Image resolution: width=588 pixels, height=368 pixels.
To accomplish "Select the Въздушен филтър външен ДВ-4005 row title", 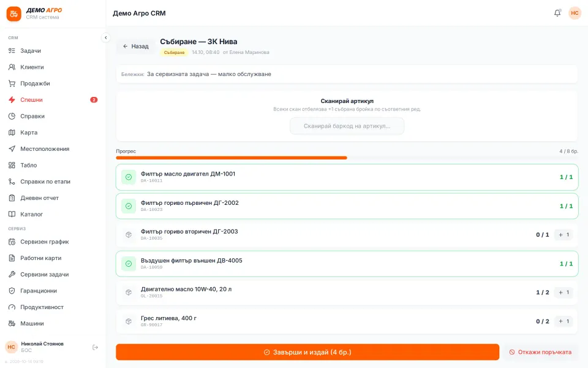I will pyautogui.click(x=191, y=260).
